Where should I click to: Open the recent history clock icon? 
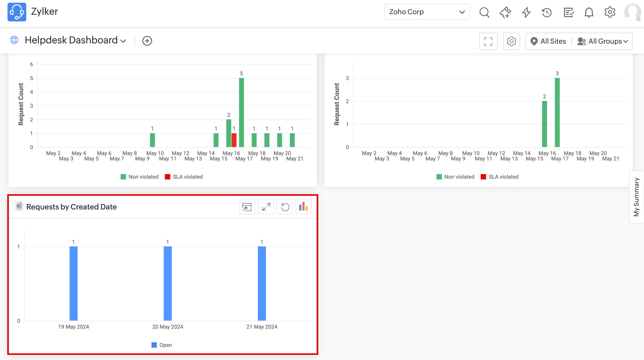click(x=547, y=12)
